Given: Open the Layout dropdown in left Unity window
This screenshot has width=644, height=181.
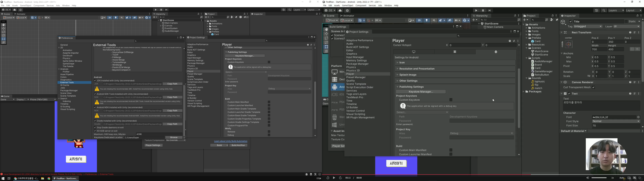Looking at the screenshot, I should [314, 10].
